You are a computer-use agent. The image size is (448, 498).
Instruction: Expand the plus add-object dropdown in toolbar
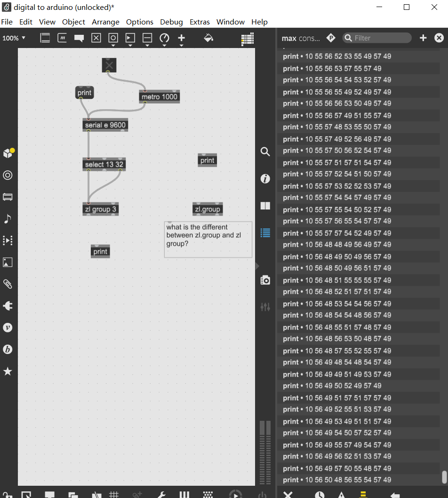point(182,46)
